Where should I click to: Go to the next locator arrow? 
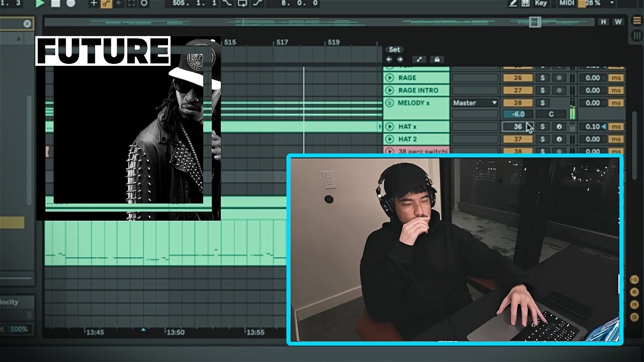coord(399,59)
